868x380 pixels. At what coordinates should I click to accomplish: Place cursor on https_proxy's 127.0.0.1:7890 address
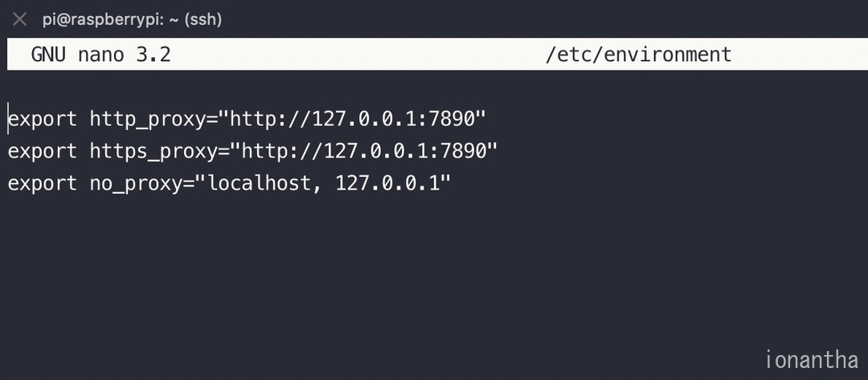[x=405, y=151]
